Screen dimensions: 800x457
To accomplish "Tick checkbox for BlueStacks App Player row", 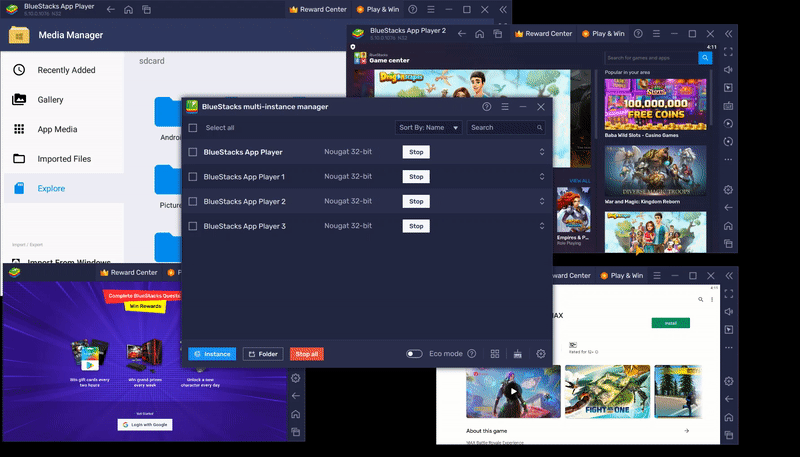I will pyautogui.click(x=193, y=152).
